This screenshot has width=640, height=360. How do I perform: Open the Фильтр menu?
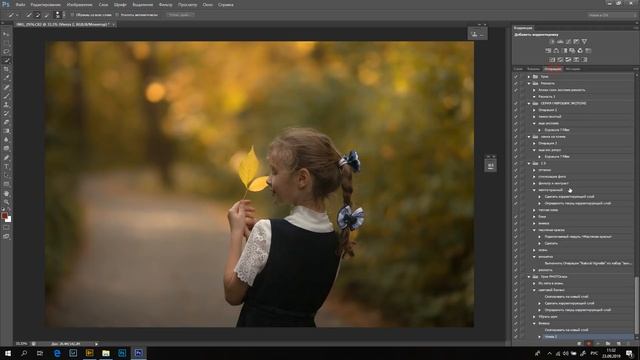coord(165,5)
